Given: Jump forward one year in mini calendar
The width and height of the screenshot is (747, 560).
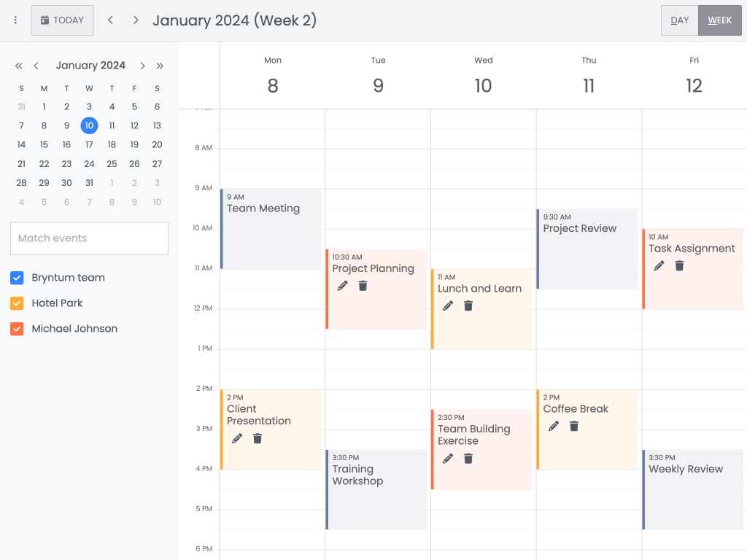Looking at the screenshot, I should click(160, 66).
